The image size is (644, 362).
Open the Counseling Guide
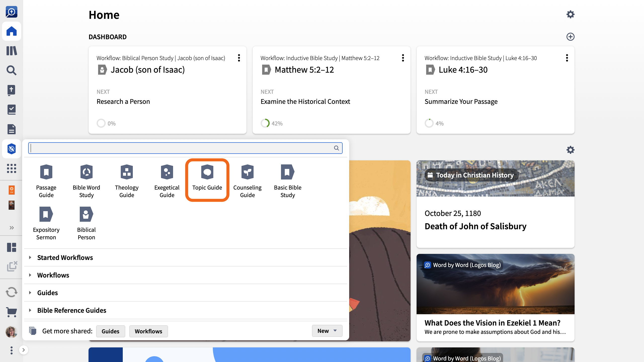(248, 181)
